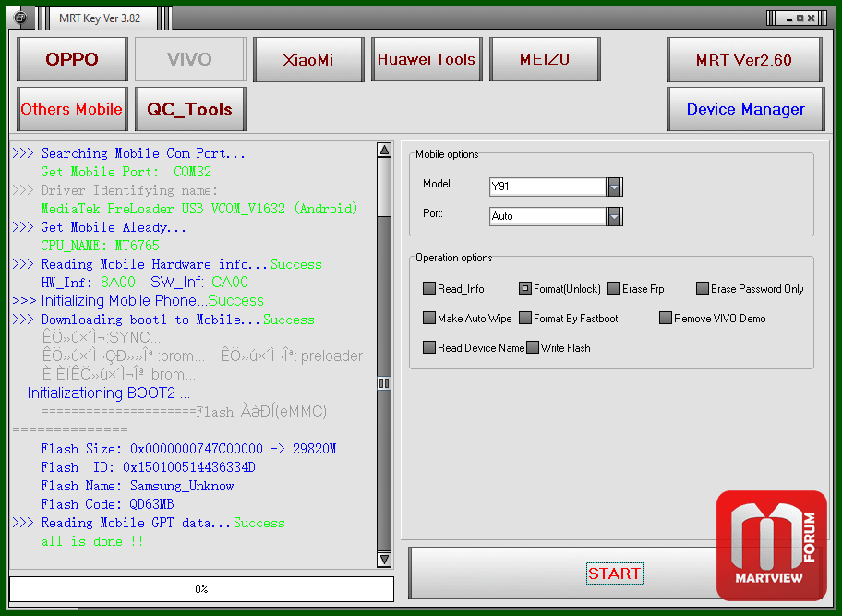This screenshot has height=616, width=842.
Task: Click log line 'Get Mobile Aleady...'
Action: [x=100, y=228]
